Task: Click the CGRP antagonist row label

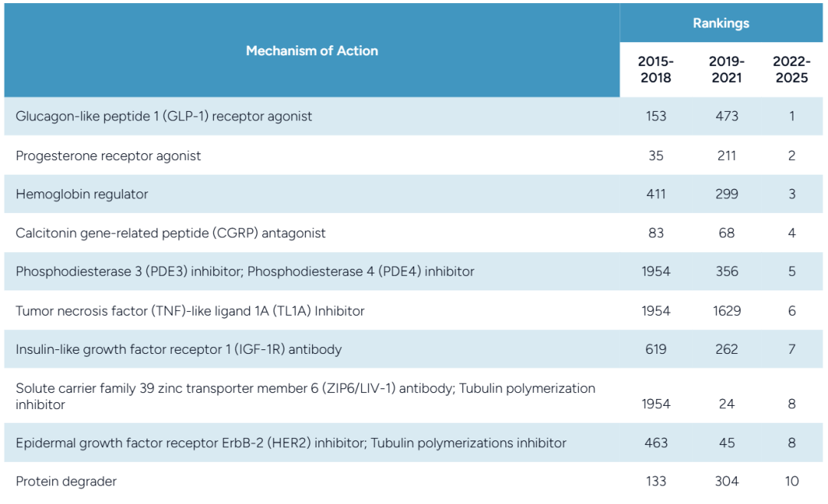Action: [170, 233]
